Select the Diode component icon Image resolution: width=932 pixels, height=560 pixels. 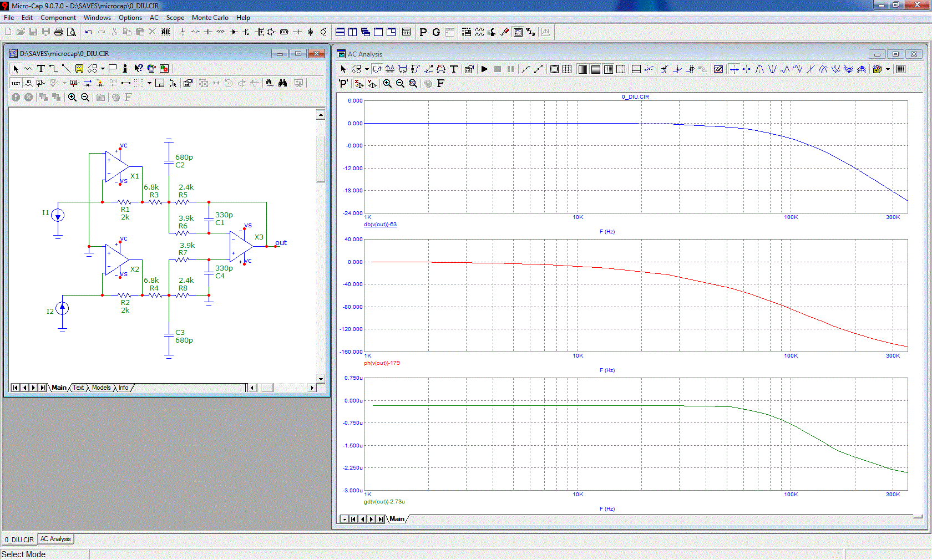point(234,32)
